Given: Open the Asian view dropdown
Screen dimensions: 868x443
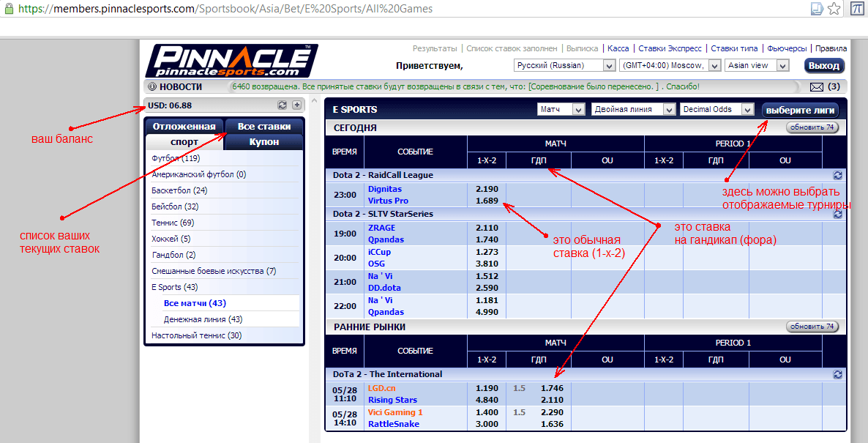Looking at the screenshot, I should [757, 65].
